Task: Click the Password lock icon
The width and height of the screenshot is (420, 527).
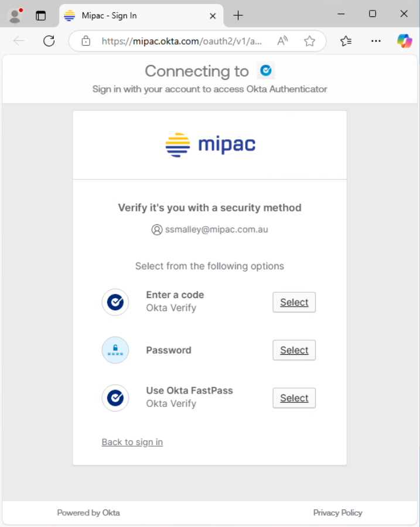Action: coord(115,350)
